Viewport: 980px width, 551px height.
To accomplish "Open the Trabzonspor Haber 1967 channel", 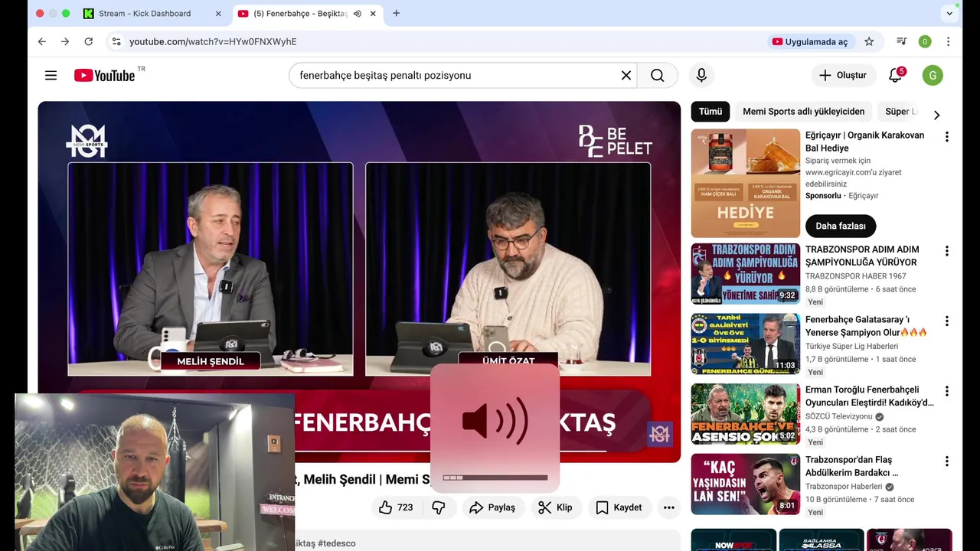I will pos(855,276).
